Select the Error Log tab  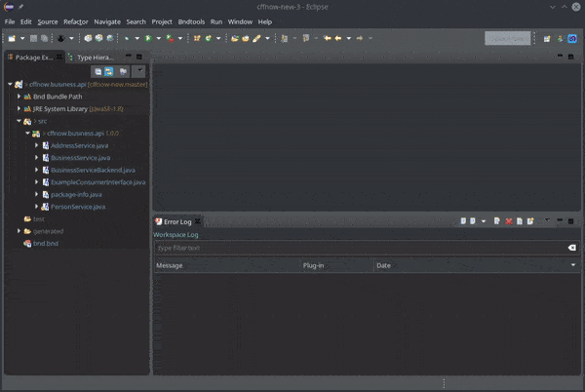(177, 221)
